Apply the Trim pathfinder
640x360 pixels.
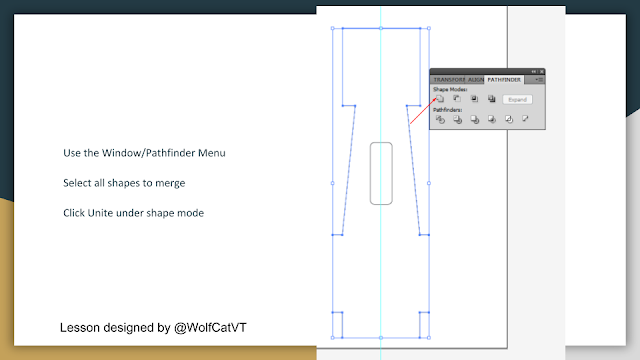[457, 119]
